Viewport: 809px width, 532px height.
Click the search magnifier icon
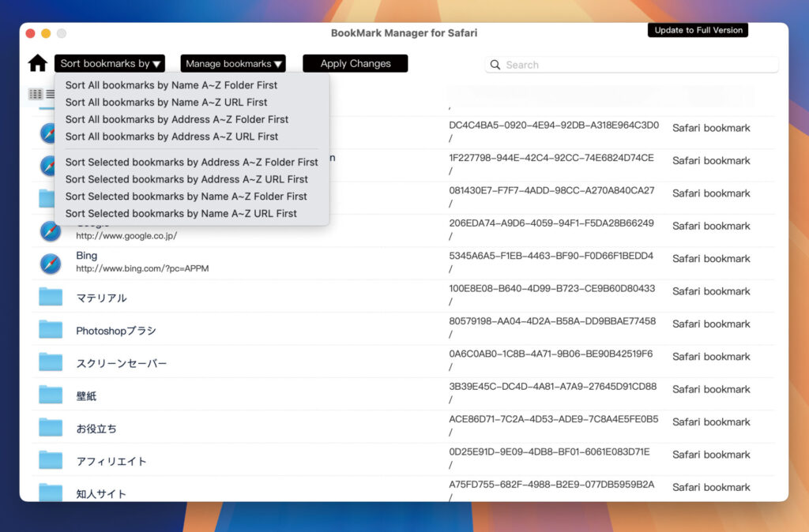point(495,65)
